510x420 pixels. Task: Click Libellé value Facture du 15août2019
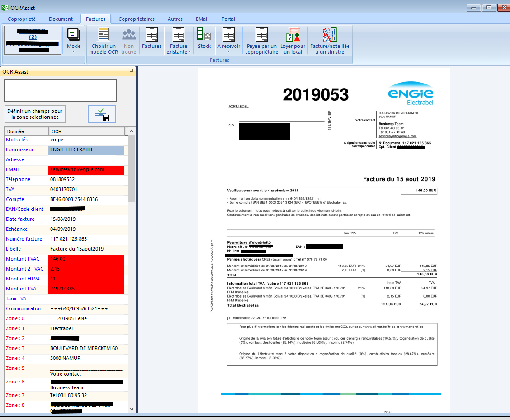(77, 249)
